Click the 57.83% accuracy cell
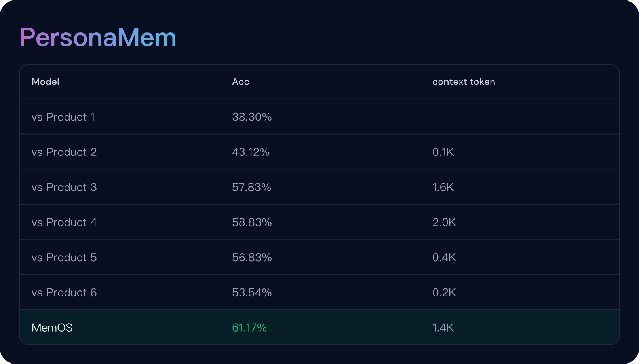The image size is (639, 364). pyautogui.click(x=251, y=187)
